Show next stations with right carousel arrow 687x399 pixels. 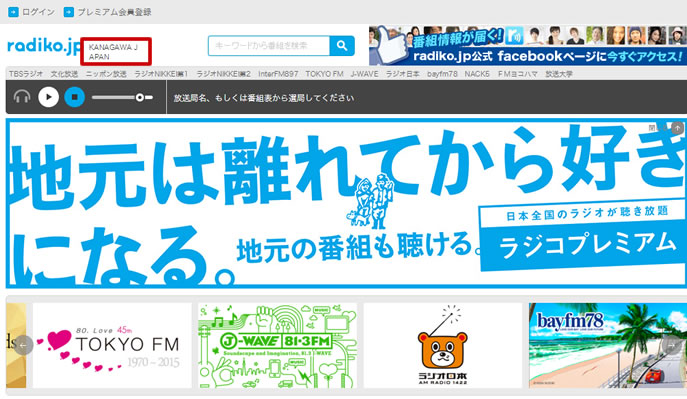point(671,346)
